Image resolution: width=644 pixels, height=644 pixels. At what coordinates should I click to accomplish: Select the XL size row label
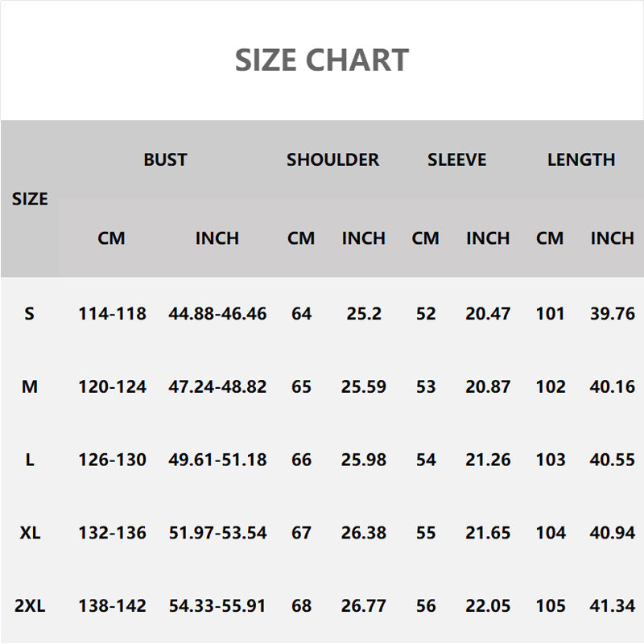click(x=30, y=533)
